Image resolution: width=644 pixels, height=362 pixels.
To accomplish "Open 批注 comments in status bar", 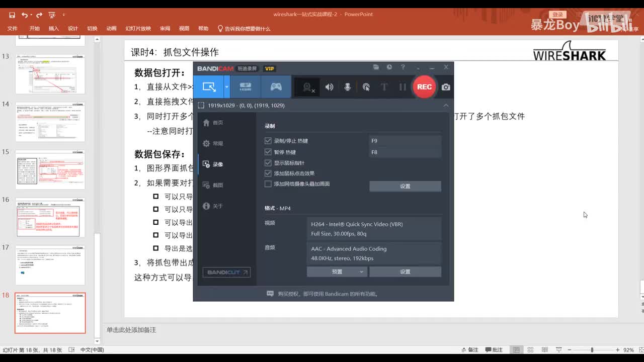I will 494,349.
